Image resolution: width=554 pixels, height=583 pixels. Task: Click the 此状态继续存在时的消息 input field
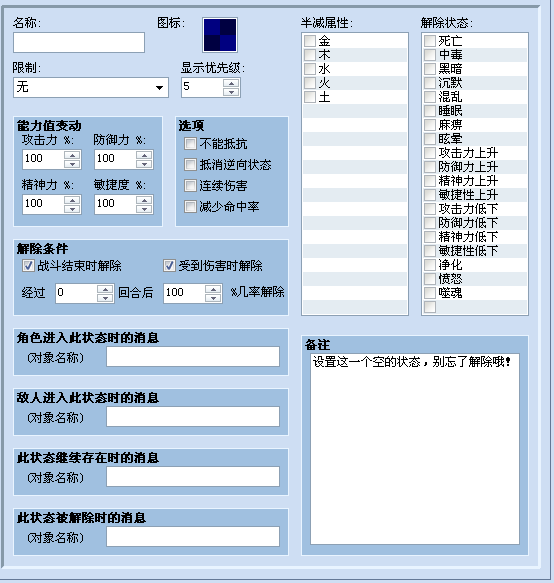193,476
